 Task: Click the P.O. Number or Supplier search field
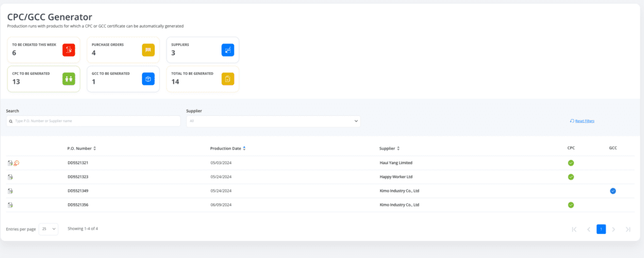click(x=93, y=121)
